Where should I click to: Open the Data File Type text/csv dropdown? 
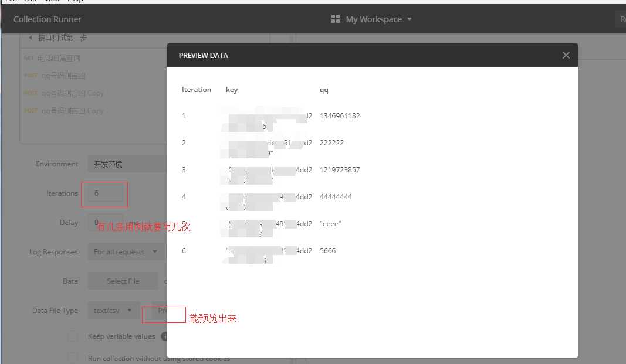[113, 311]
